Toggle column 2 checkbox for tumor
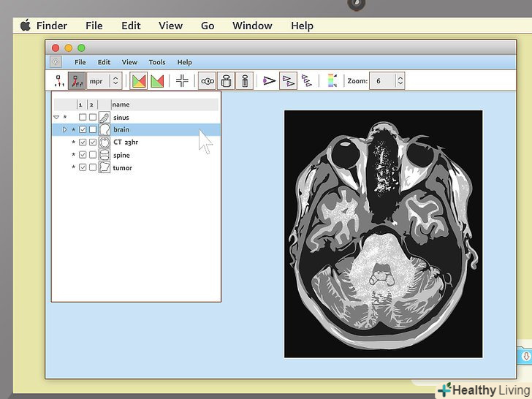This screenshot has width=532, height=399. [93, 168]
